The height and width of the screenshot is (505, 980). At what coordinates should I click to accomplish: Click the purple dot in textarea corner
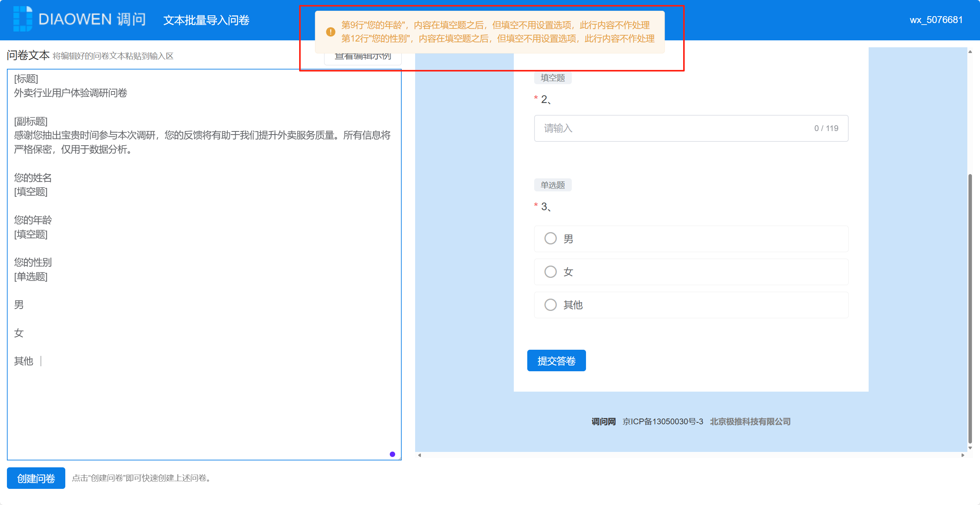pos(392,454)
